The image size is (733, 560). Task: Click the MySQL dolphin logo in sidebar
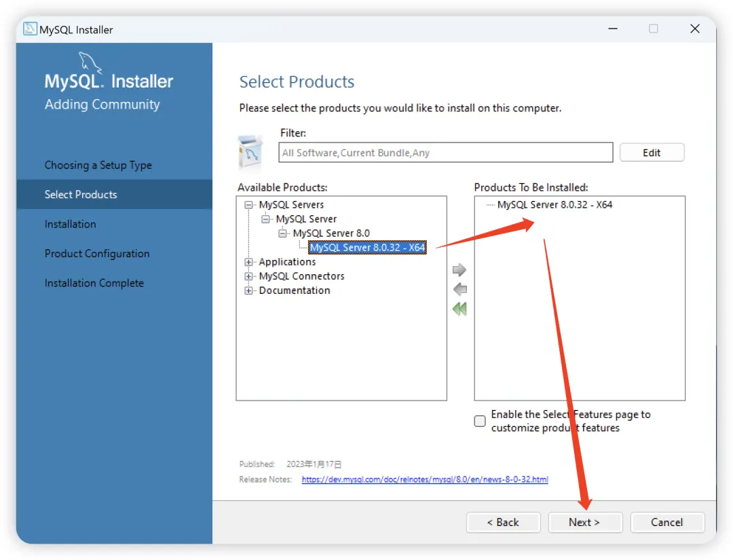90,62
